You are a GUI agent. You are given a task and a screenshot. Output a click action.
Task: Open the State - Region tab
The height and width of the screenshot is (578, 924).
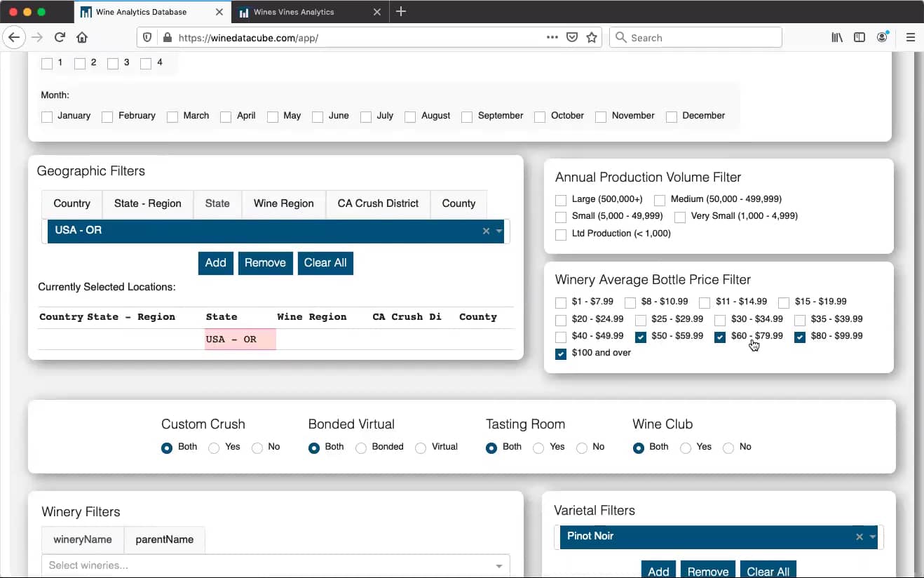148,203
